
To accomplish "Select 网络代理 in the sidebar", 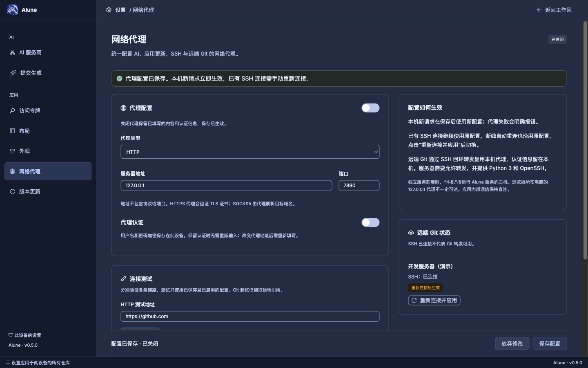I will pyautogui.click(x=48, y=171).
